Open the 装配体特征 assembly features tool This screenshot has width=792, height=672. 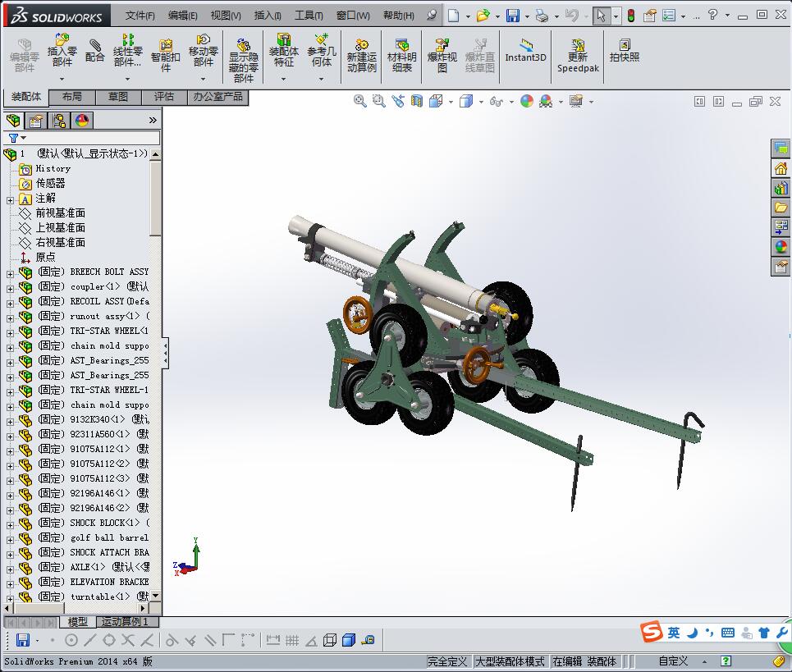[x=284, y=50]
